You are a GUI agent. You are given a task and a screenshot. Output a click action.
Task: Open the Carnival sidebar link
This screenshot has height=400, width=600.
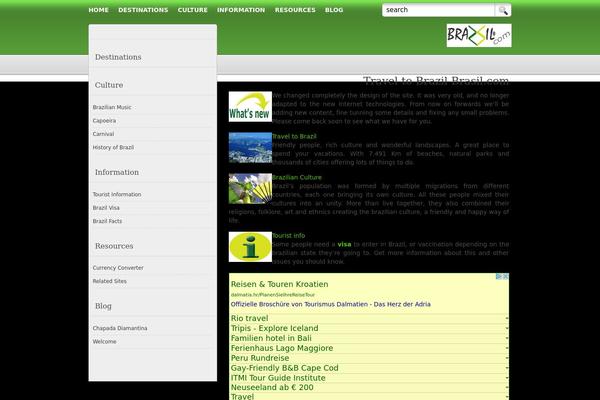[x=103, y=134]
